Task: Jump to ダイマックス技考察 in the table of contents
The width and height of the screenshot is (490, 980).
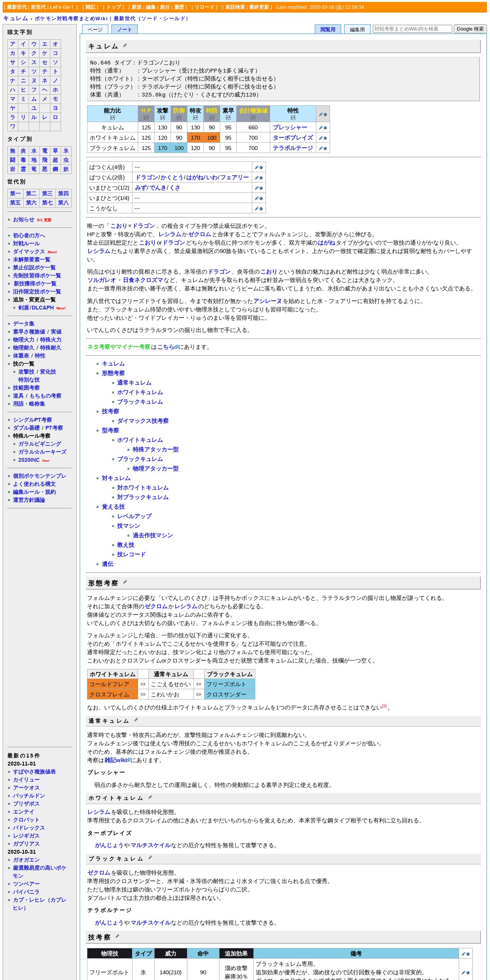Action: [x=143, y=421]
